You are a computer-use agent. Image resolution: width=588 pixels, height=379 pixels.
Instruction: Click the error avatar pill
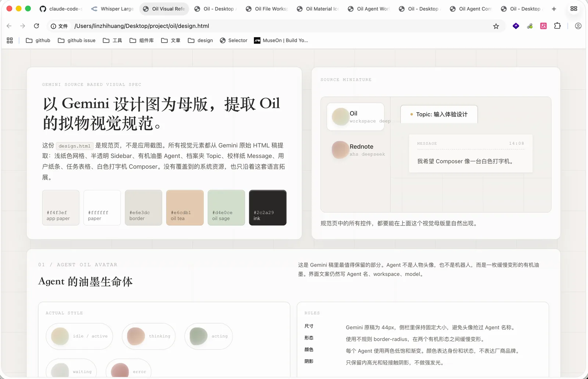[128, 369]
